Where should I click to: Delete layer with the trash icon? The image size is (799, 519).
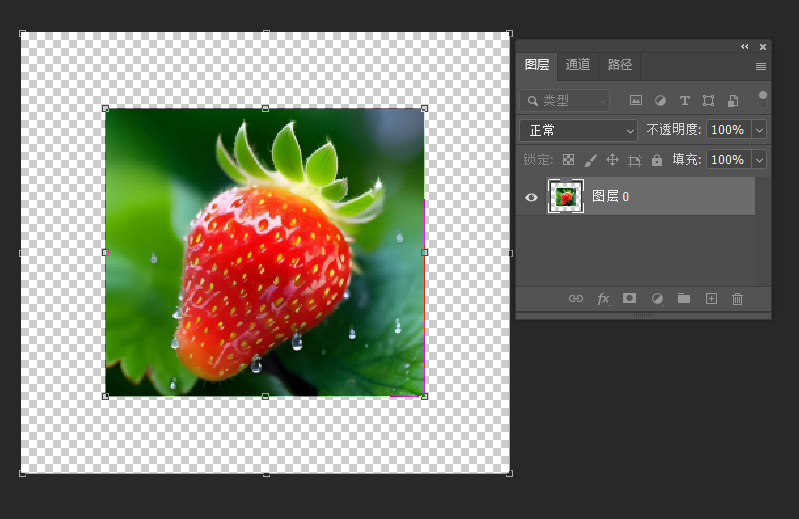[738, 298]
